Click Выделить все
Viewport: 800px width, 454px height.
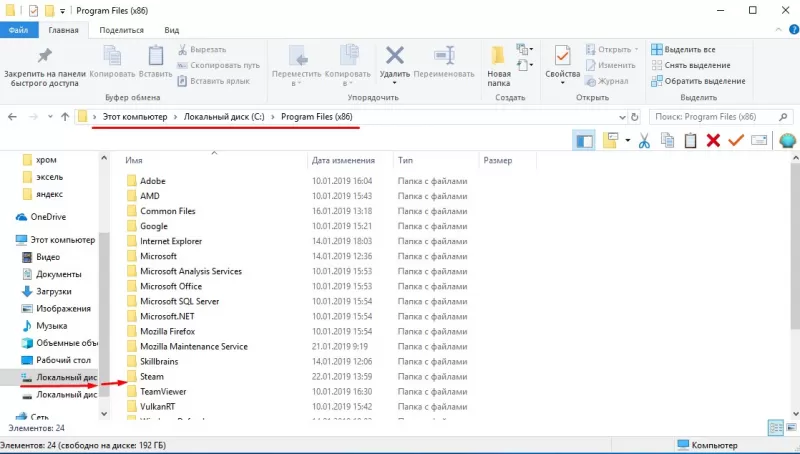[x=683, y=49]
